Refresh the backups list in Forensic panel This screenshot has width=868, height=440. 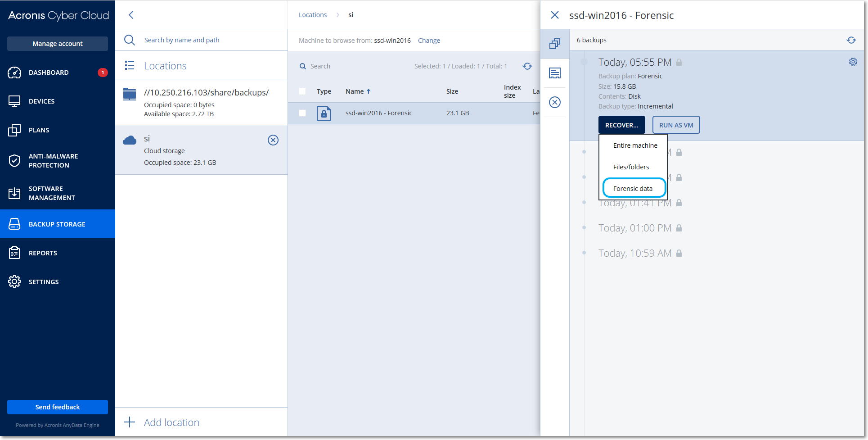point(851,40)
